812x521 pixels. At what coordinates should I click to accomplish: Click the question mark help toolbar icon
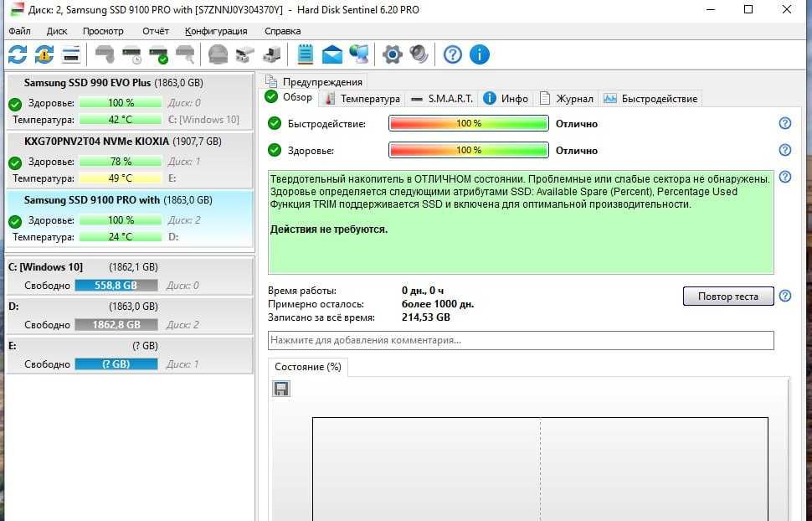pos(453,54)
